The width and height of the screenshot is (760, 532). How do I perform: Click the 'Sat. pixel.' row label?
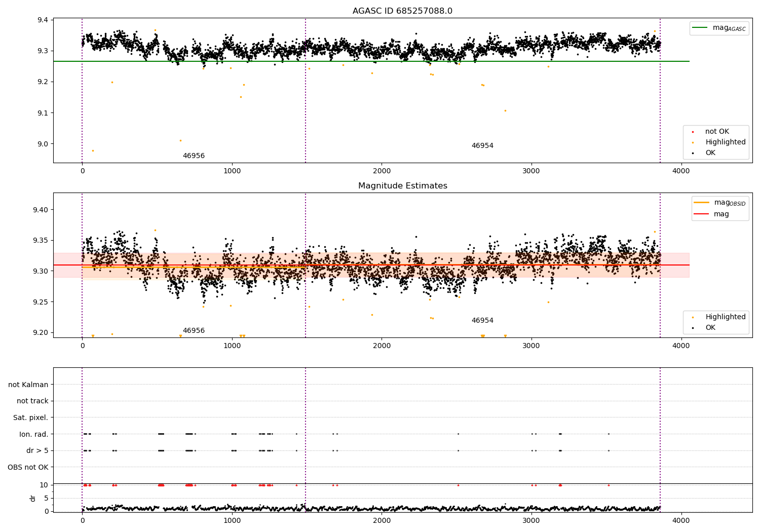[x=31, y=418]
